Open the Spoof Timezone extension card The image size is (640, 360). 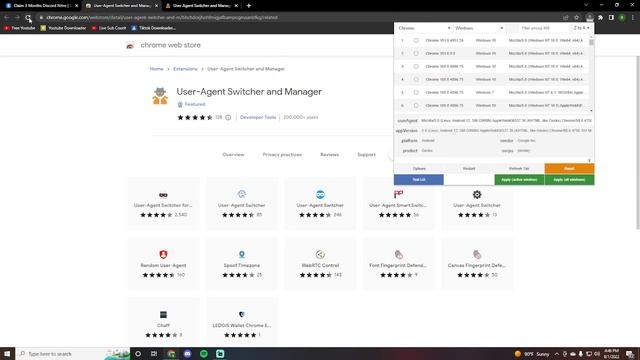click(242, 263)
